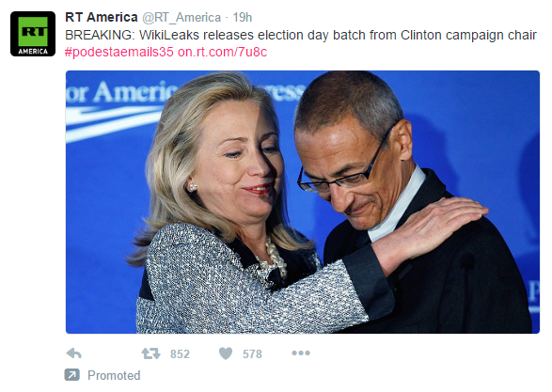Open the three-dot more options menu

pos(301,353)
